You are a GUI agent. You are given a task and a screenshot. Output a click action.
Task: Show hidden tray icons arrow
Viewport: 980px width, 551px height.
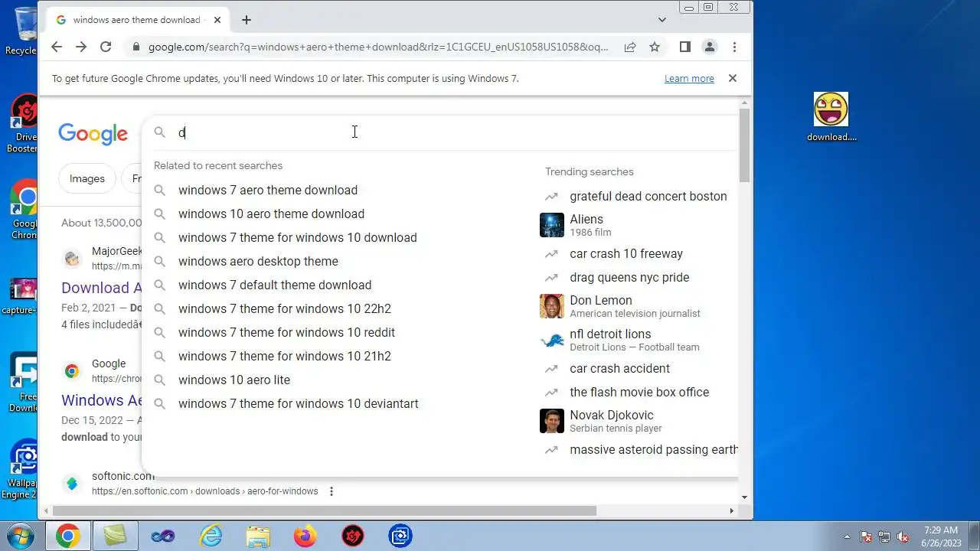point(847,536)
